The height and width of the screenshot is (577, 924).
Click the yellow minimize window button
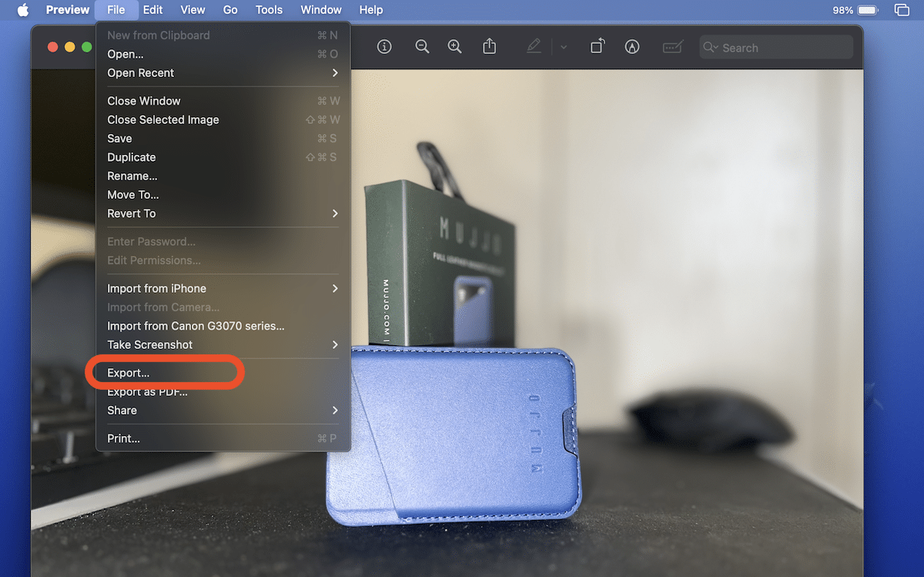70,47
